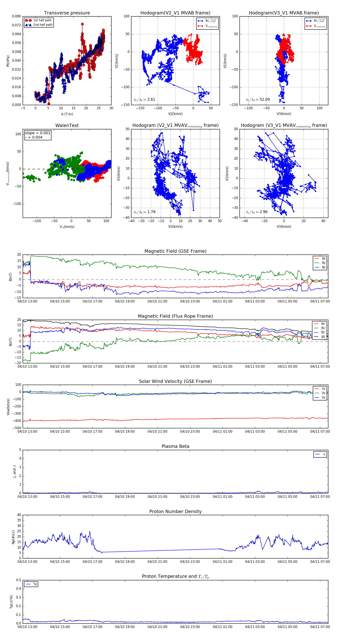351x644 pixels.
Task: Click the "Plasma Beta" plot title
Action: pyautogui.click(x=175, y=446)
